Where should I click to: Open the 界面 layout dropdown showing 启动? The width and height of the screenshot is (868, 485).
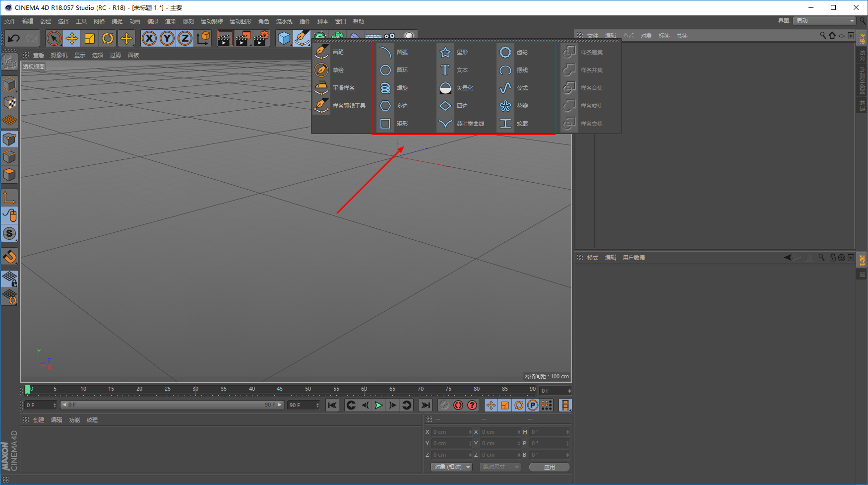(824, 21)
